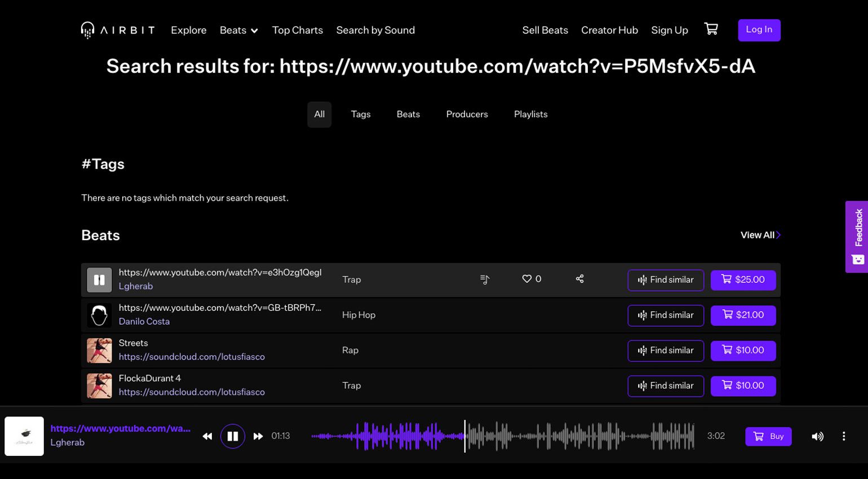
Task: View All beats results
Action: (760, 235)
